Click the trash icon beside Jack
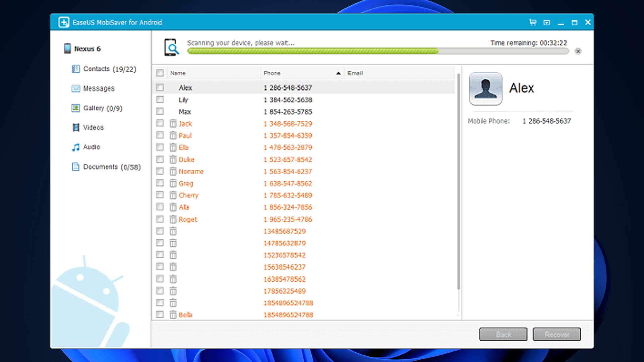Image resolution: width=644 pixels, height=362 pixels. click(x=173, y=124)
